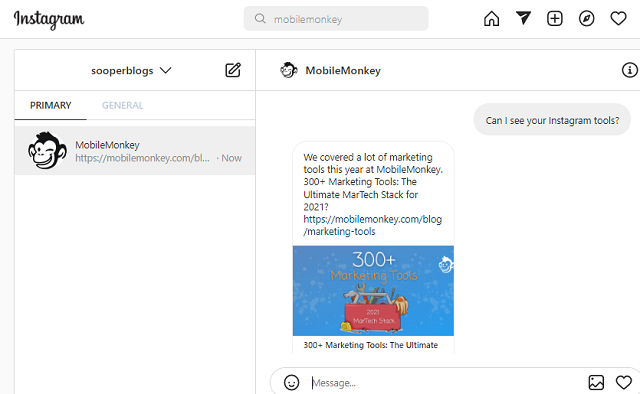This screenshot has width=640, height=394.
Task: Click the search magnifier icon
Action: point(260,18)
